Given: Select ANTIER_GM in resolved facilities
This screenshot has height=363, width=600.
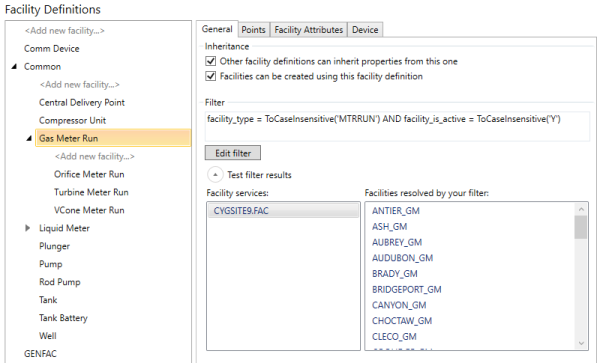Looking at the screenshot, I should [396, 211].
